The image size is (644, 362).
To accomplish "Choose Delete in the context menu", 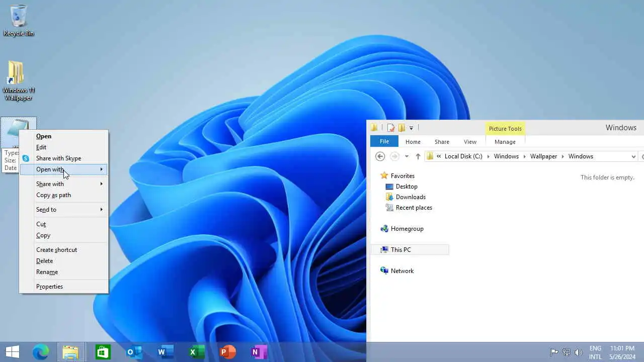I will (x=63, y=261).
